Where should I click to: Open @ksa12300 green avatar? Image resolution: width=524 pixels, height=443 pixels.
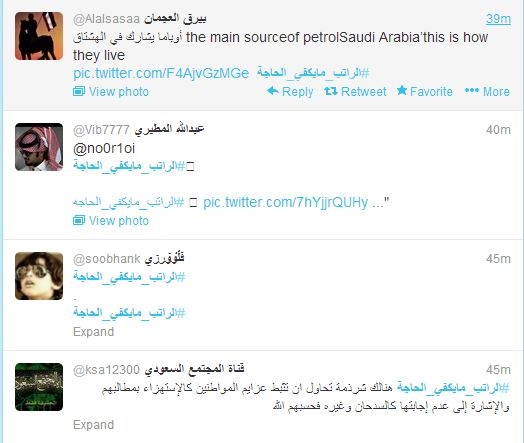pyautogui.click(x=39, y=387)
